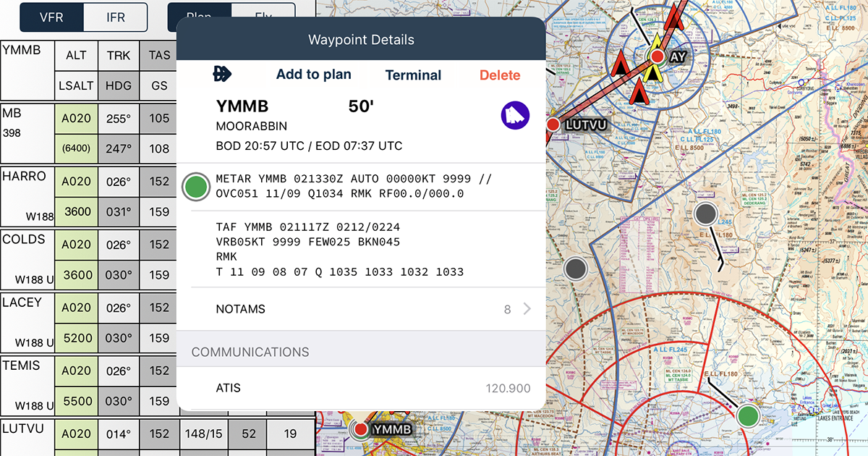Open the NOTAMS chevron arrow

point(527,309)
